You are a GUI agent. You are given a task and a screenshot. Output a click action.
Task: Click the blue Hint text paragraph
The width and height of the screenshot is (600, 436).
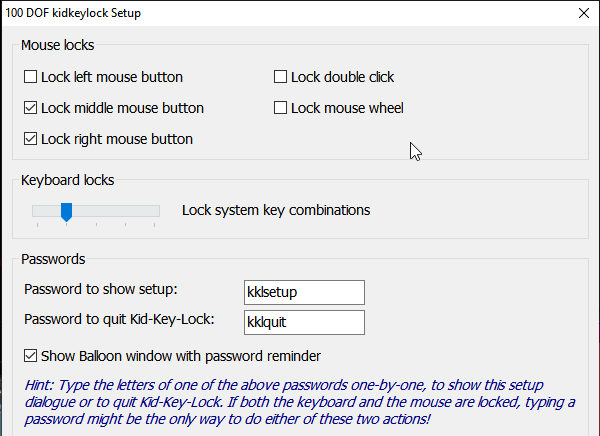300,402
